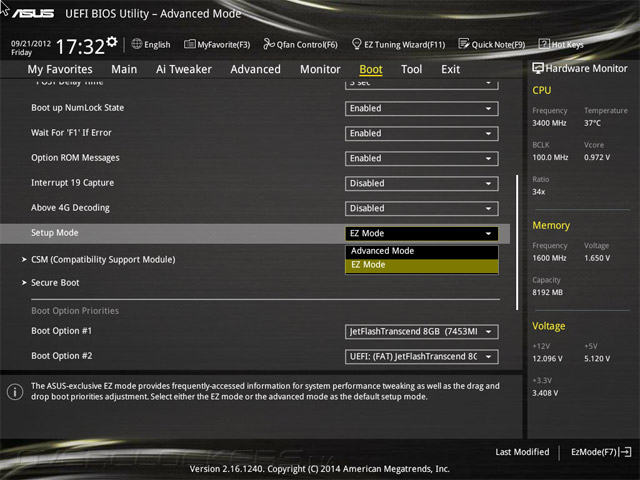Viewport: 640px width, 480px height.
Task: Click the Voltage section heading
Action: coord(549,326)
